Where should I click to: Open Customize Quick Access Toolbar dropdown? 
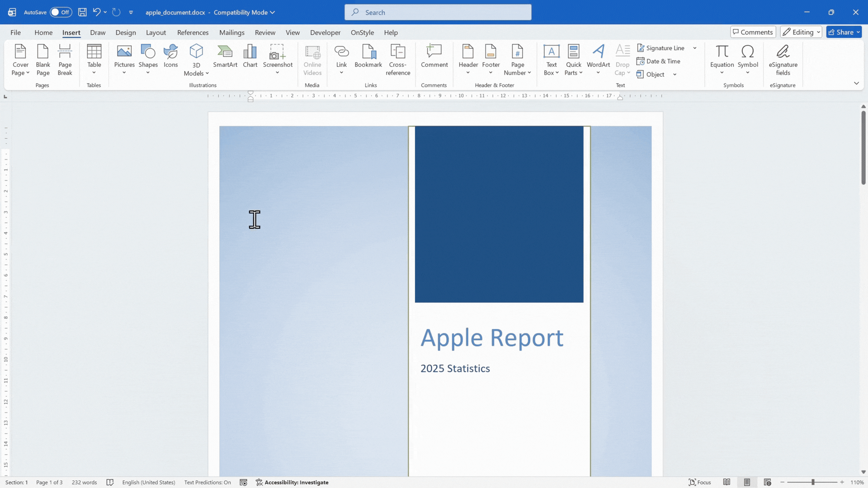131,12
